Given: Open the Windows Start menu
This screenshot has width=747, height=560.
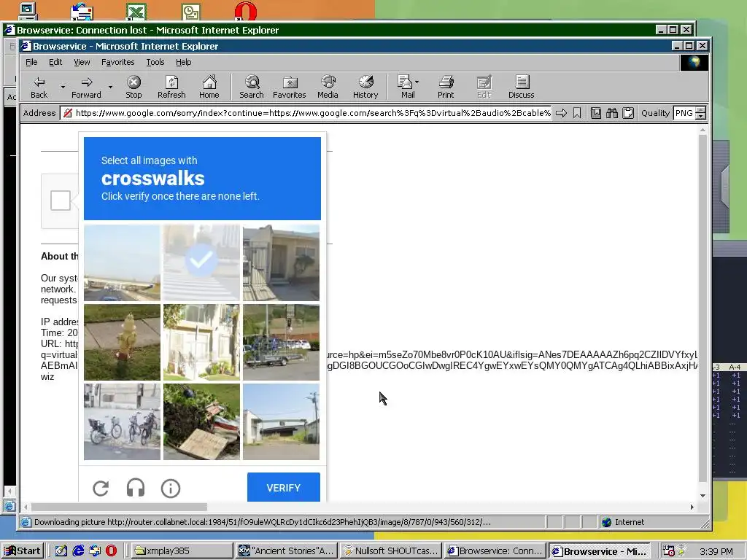Looking at the screenshot, I should [x=23, y=551].
